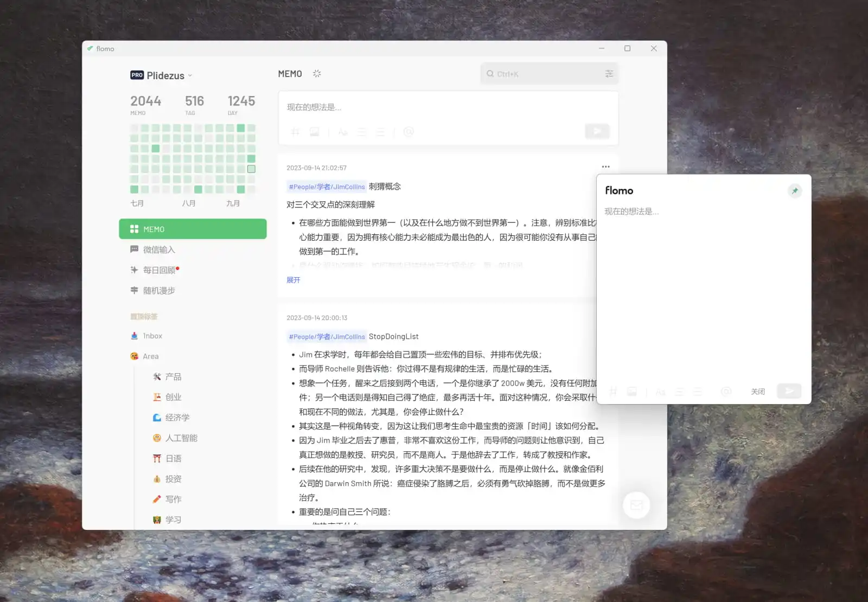Open the 写作 tag

click(167, 499)
